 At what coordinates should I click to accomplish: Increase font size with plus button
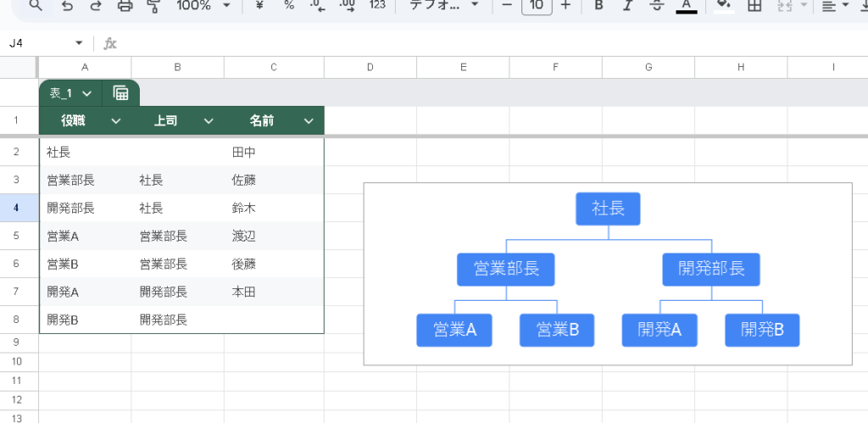click(x=565, y=5)
